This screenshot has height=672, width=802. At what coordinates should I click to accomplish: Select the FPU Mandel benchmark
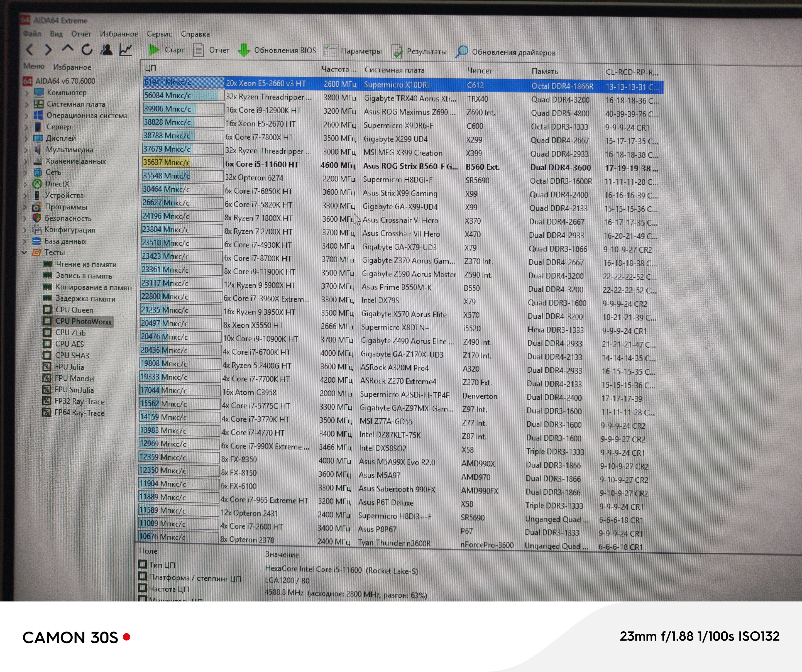(x=68, y=378)
